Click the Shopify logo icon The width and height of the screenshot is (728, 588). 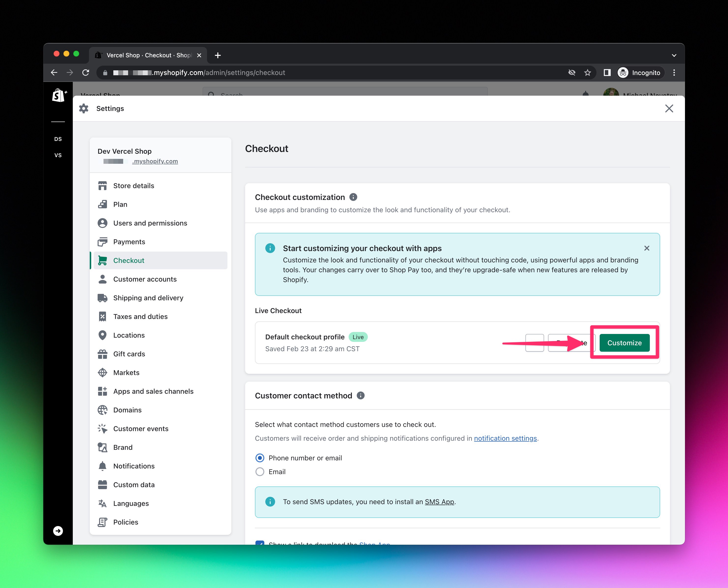59,95
